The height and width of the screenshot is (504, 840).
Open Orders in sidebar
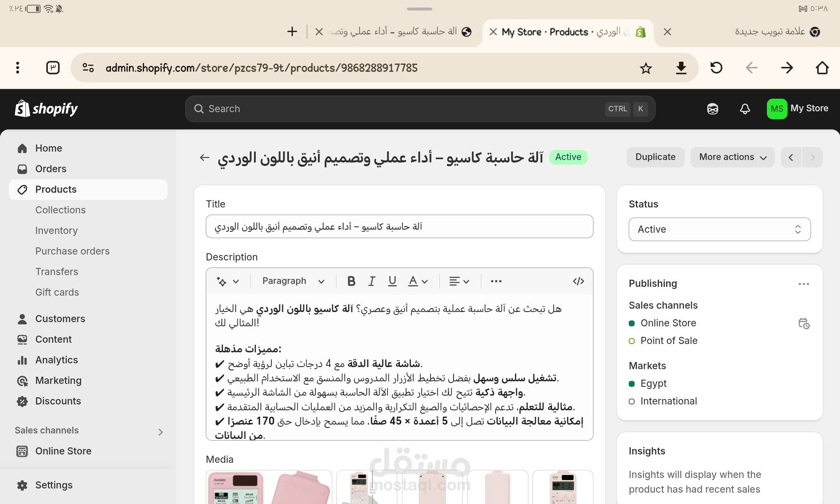88,169
